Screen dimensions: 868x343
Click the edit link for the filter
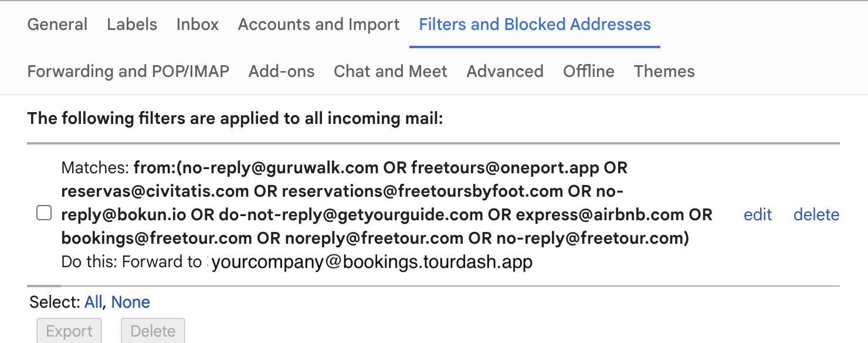pos(758,215)
